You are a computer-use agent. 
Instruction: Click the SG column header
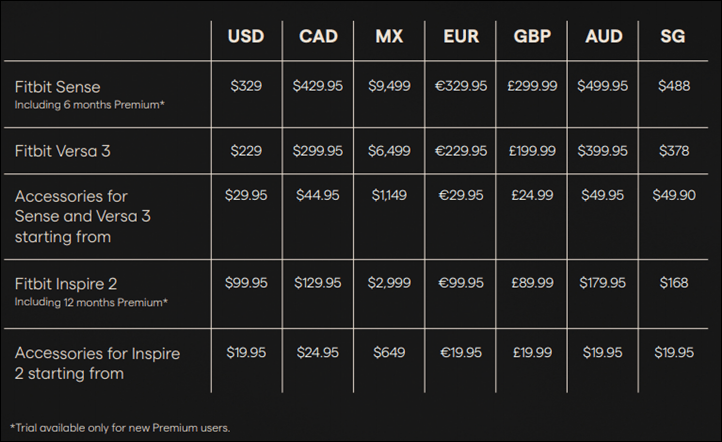(673, 36)
